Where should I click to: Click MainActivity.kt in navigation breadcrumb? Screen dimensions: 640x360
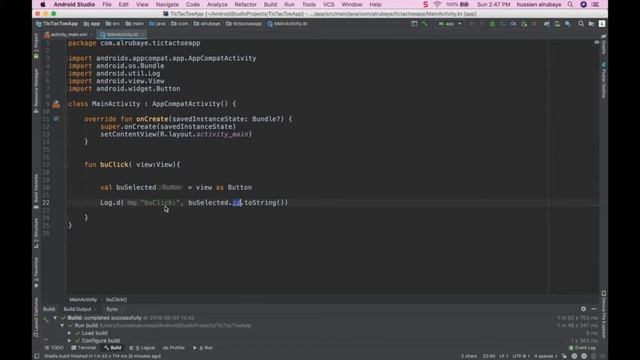287,24
